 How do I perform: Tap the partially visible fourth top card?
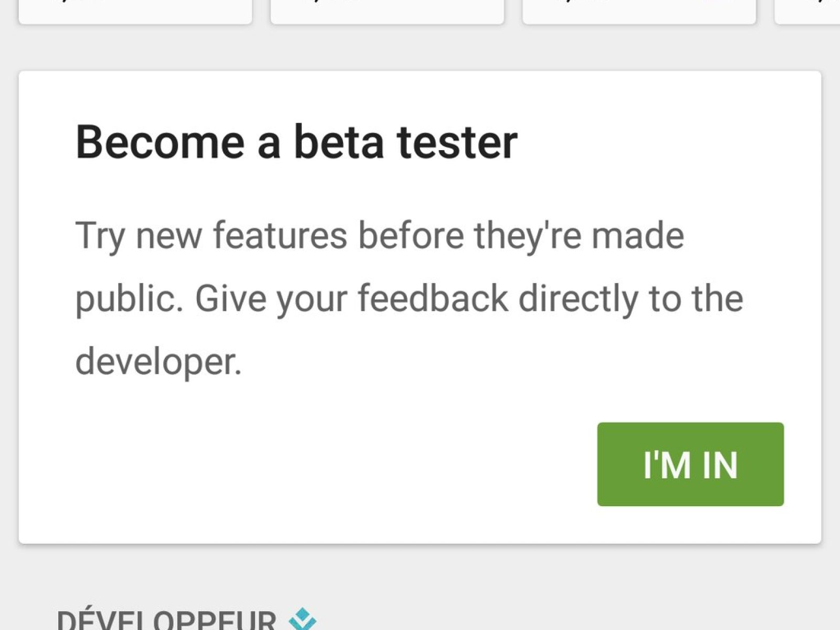808,12
